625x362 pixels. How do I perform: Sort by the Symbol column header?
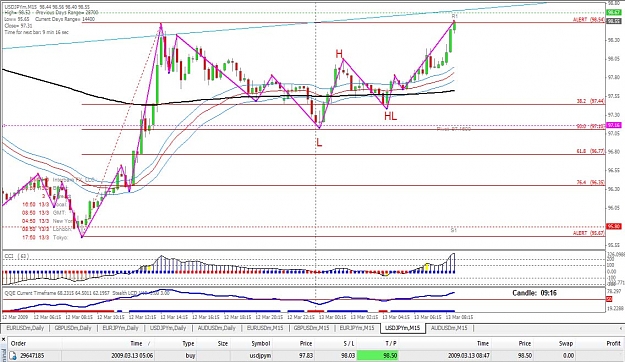click(261, 343)
